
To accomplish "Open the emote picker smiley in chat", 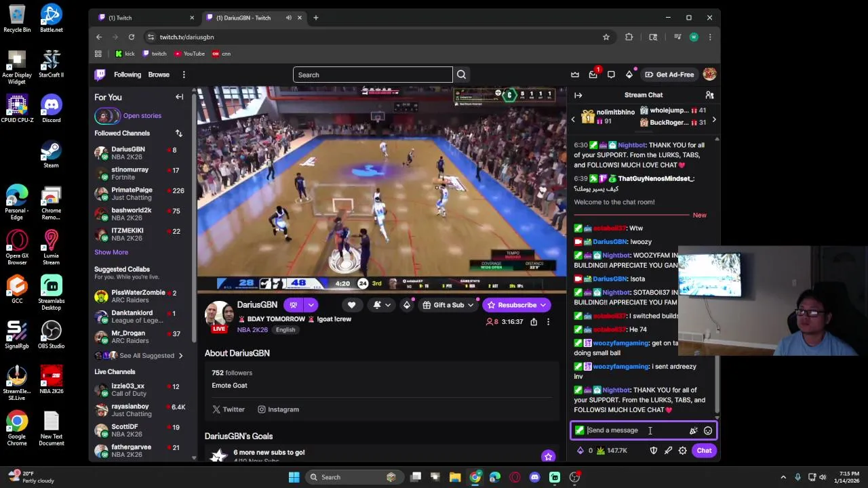I will (x=708, y=430).
